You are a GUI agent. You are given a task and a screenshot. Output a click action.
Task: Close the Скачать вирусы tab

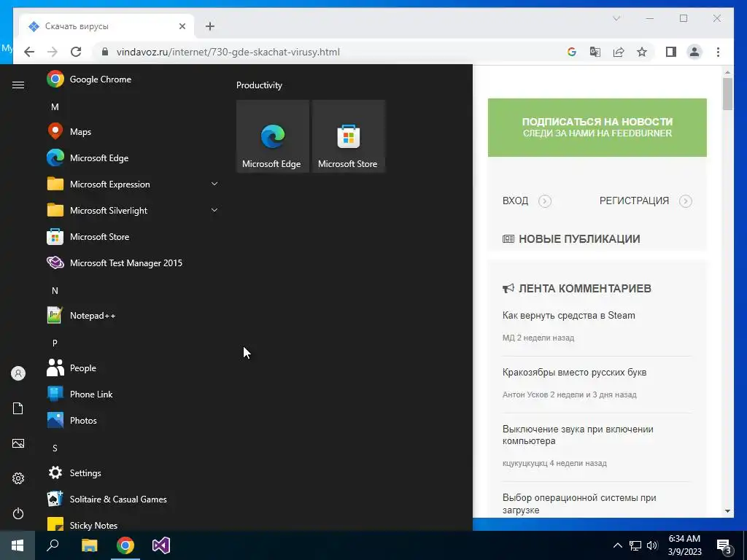click(x=182, y=26)
